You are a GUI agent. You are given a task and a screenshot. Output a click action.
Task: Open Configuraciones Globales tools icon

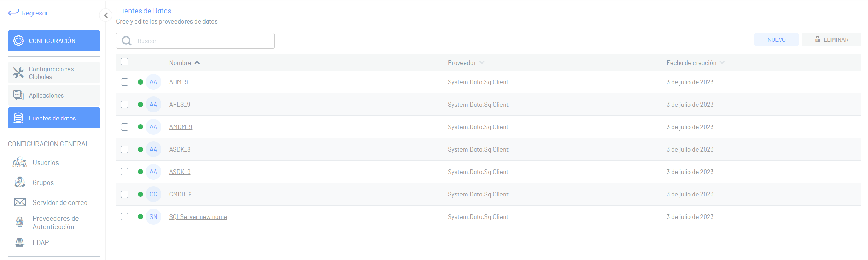pos(19,73)
